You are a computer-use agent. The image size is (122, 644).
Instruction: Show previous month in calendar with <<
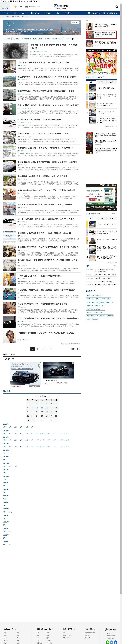(36, 396)
